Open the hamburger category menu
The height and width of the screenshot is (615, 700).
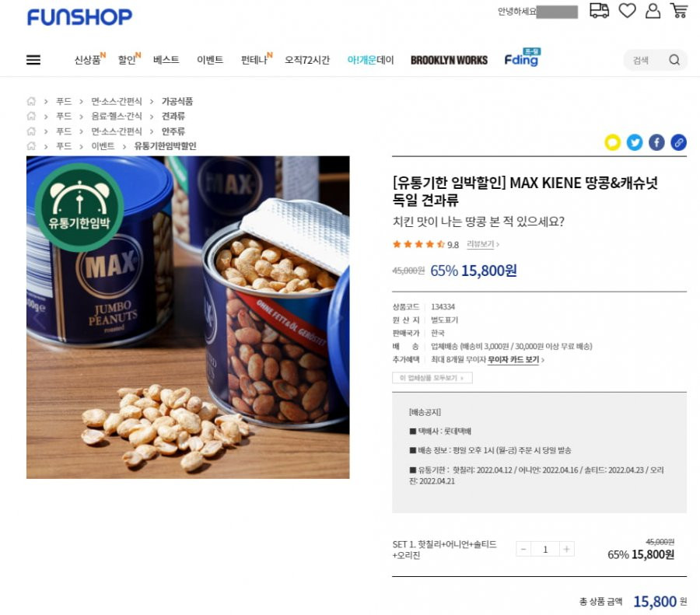(x=33, y=60)
